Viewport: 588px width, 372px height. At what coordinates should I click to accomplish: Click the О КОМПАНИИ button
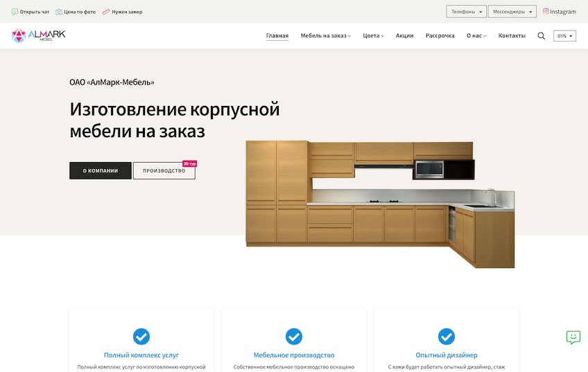tap(101, 170)
